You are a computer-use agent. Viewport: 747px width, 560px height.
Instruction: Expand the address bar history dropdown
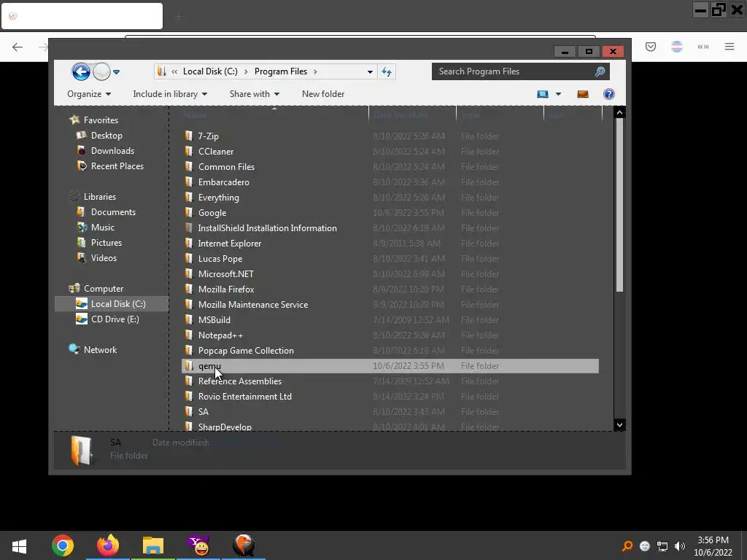click(x=370, y=72)
